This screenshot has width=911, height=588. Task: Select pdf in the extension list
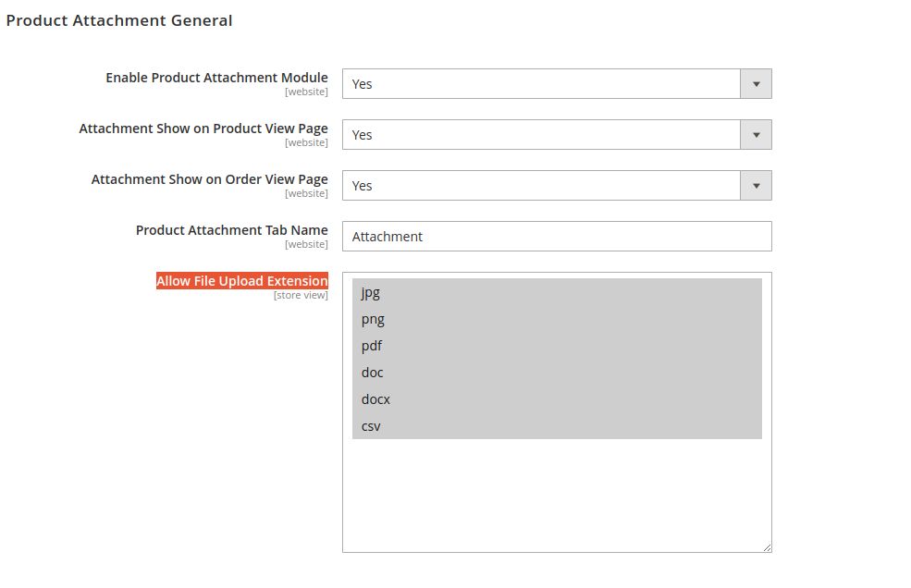557,346
